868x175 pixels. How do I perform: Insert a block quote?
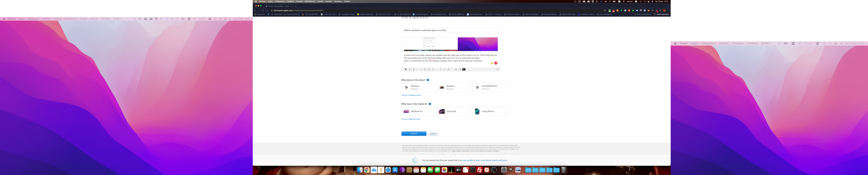pyautogui.click(x=440, y=70)
